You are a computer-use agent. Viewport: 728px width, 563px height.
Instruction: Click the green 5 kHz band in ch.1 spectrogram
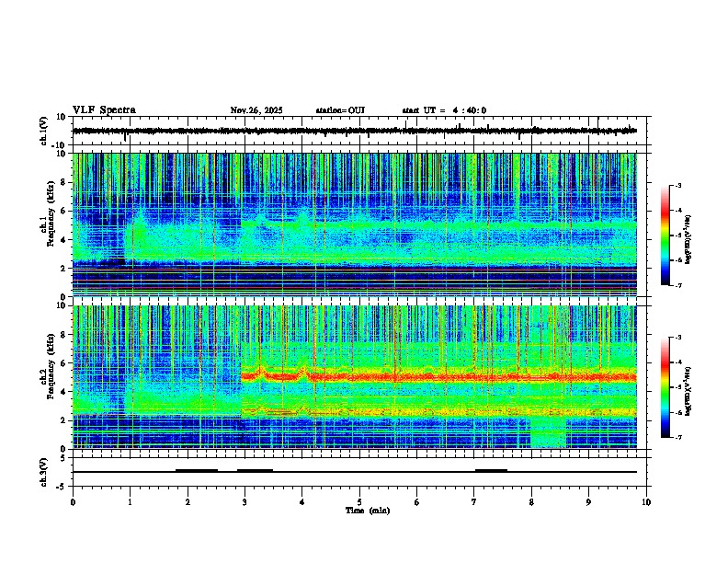[438, 225]
